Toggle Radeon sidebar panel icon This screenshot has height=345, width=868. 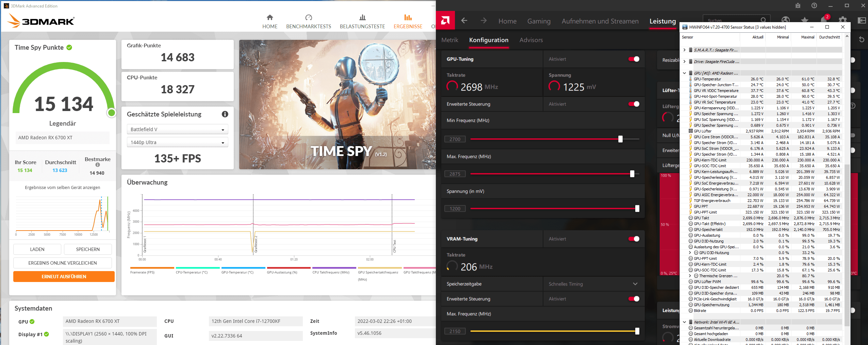(x=862, y=20)
